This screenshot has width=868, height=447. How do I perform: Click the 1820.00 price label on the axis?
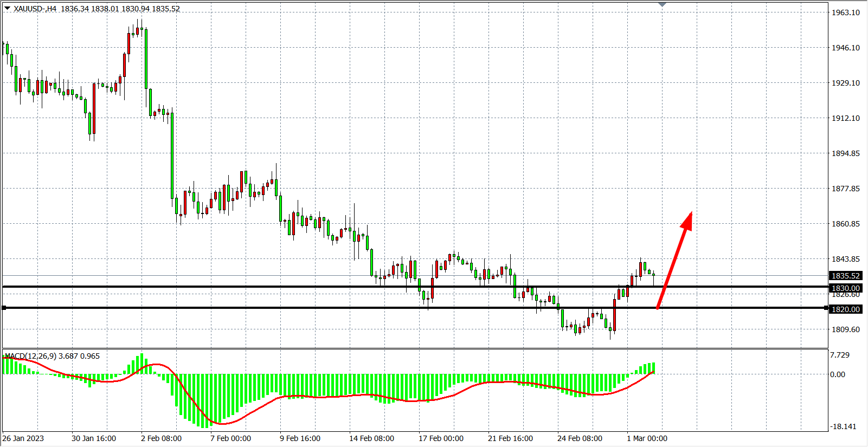click(846, 309)
